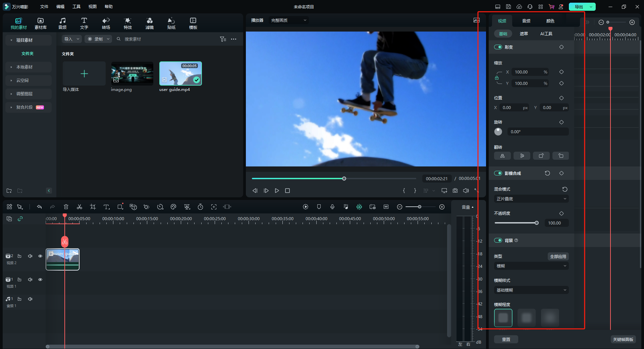Open the 混合模式 blend mode dropdown
This screenshot has height=349, width=644.
pos(531,199)
